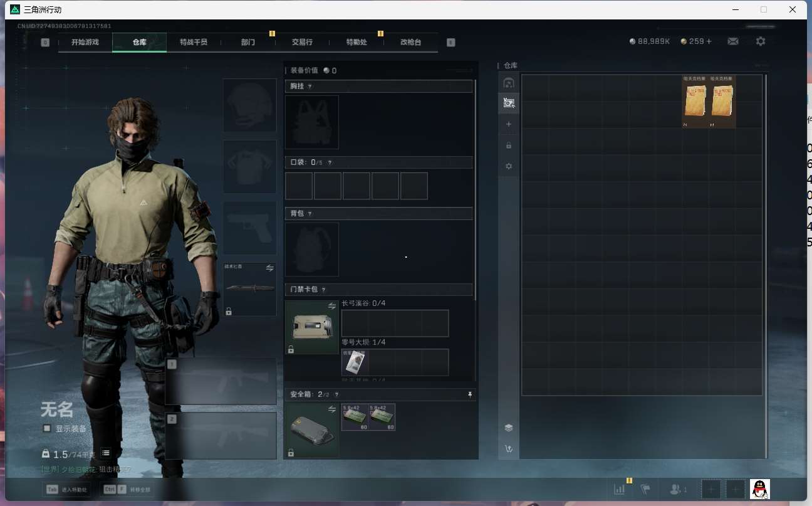Click the 背包 section header help mark

[310, 214]
